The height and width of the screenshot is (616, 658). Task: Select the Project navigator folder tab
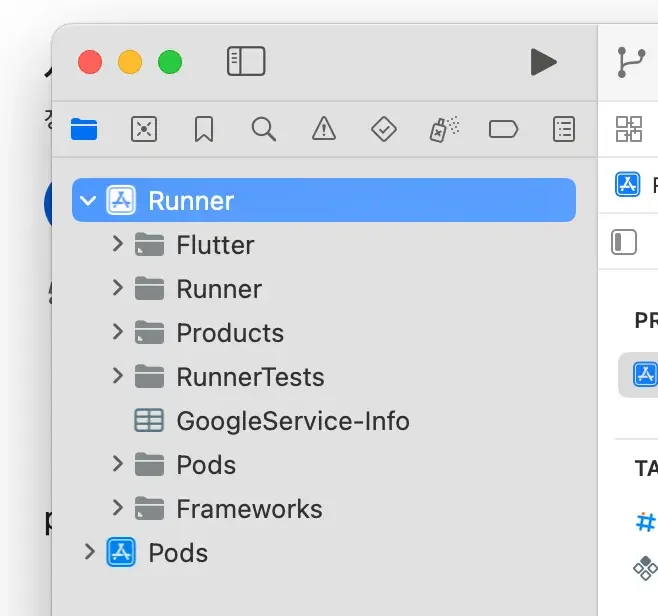(84, 129)
